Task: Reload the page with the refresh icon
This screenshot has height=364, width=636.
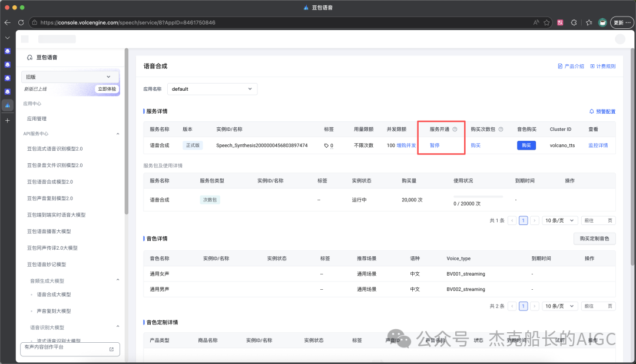Action: (x=21, y=23)
